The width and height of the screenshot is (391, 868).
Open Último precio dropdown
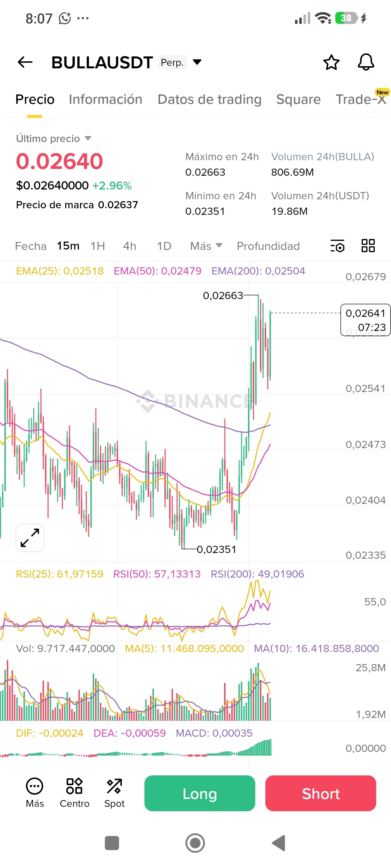[x=54, y=139]
